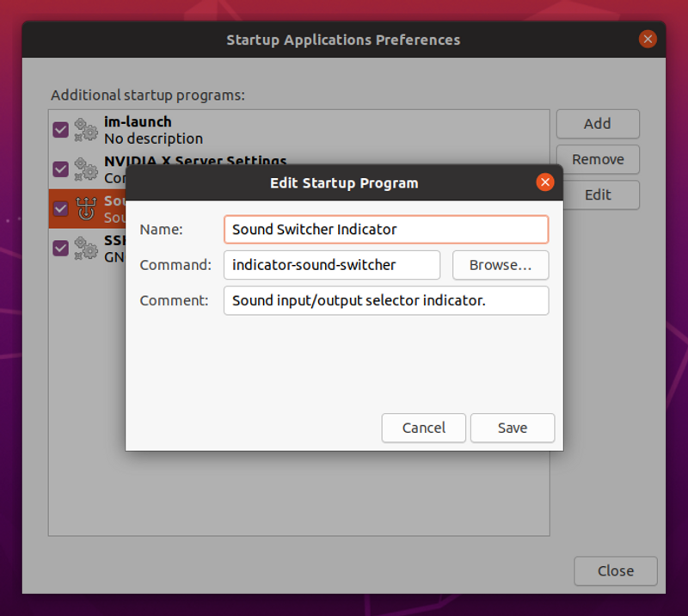The image size is (688, 616).
Task: Uncheck the im-launch startup checkbox
Action: [x=60, y=130]
